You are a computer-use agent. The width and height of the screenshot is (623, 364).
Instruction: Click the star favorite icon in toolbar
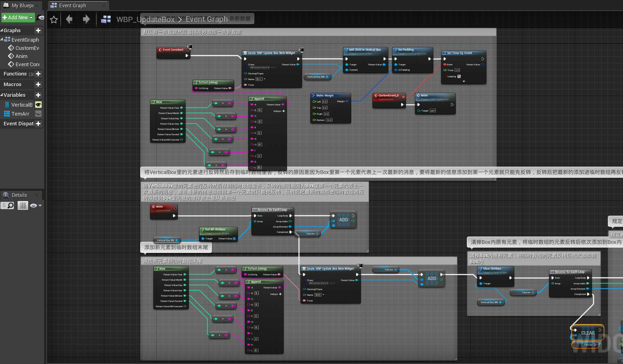pos(54,19)
